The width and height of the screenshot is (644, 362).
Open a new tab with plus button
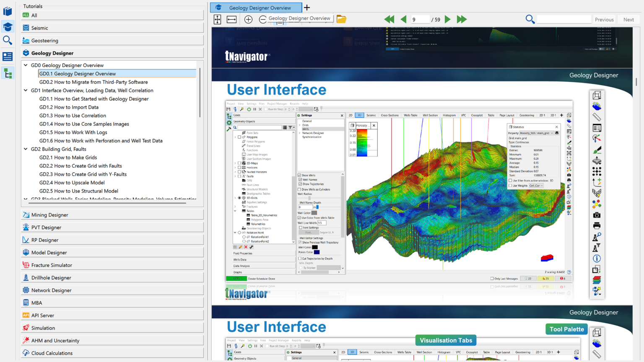307,8
